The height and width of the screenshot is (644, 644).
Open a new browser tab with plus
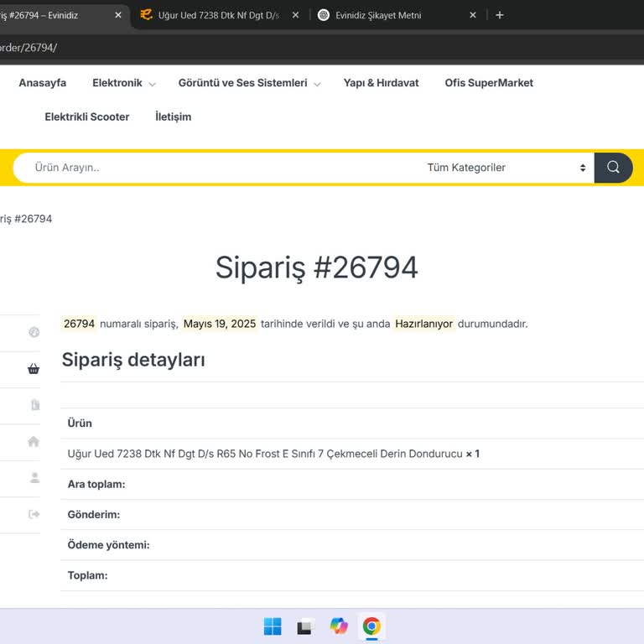500,15
